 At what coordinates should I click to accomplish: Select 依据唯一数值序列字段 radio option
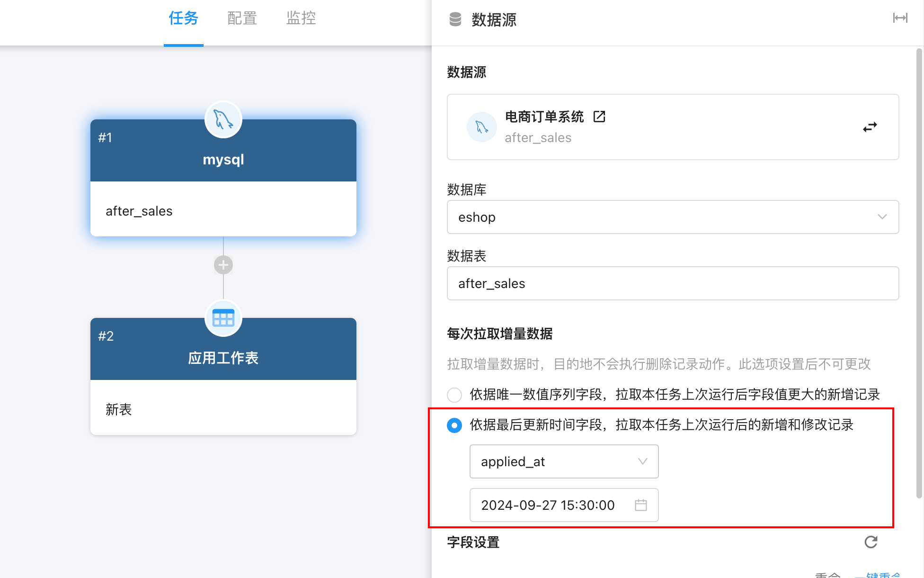click(454, 395)
